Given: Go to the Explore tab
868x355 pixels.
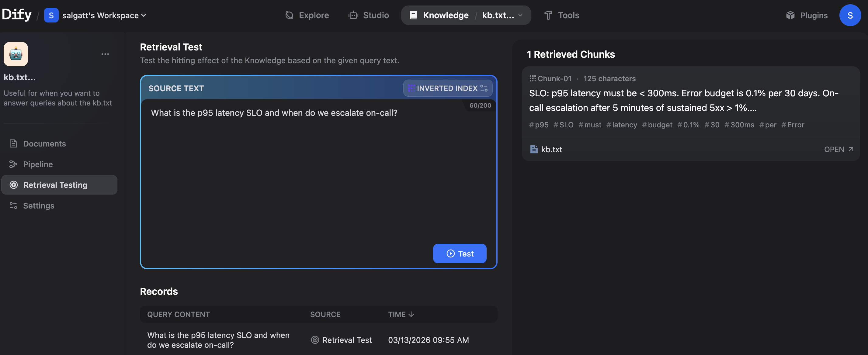Looking at the screenshot, I should 307,16.
